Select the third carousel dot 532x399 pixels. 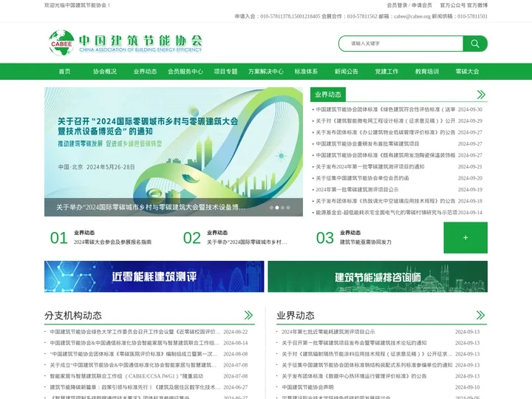[282, 208]
